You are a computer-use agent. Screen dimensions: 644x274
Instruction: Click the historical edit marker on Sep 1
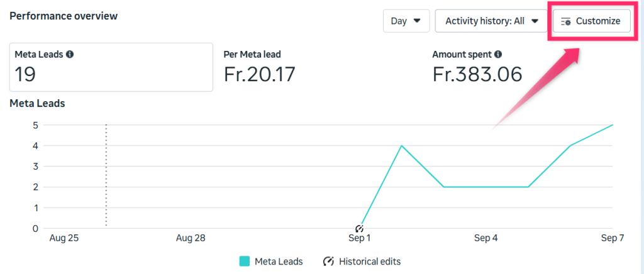pyautogui.click(x=359, y=229)
